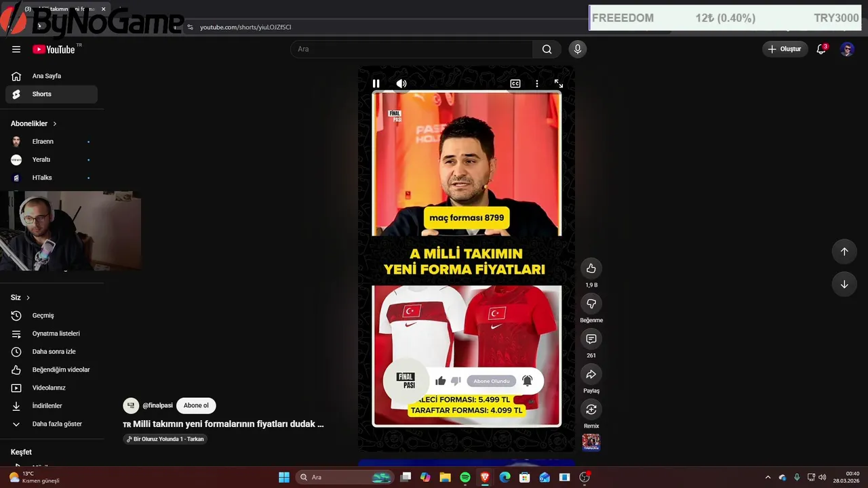Show hidden system tray icons
The width and height of the screenshot is (868, 488).
[768, 477]
